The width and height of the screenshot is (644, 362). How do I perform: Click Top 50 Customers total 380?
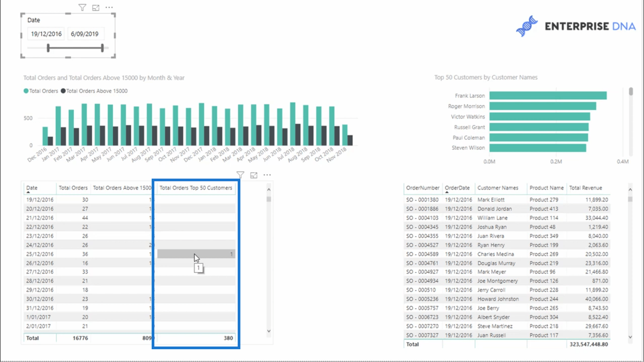point(228,338)
